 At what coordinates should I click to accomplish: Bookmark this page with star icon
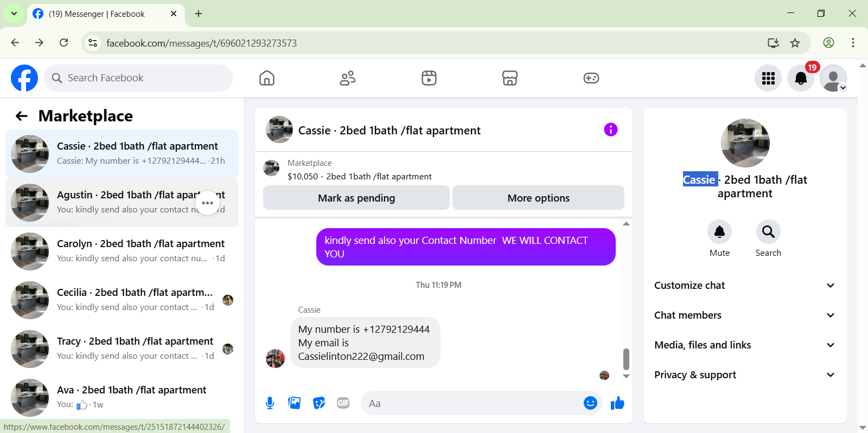(x=795, y=43)
